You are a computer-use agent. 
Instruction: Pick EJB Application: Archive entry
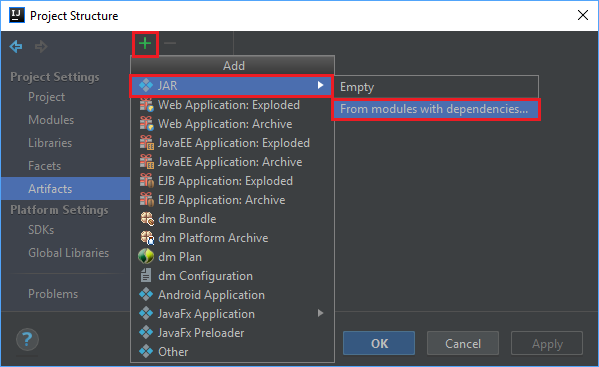click(x=232, y=200)
